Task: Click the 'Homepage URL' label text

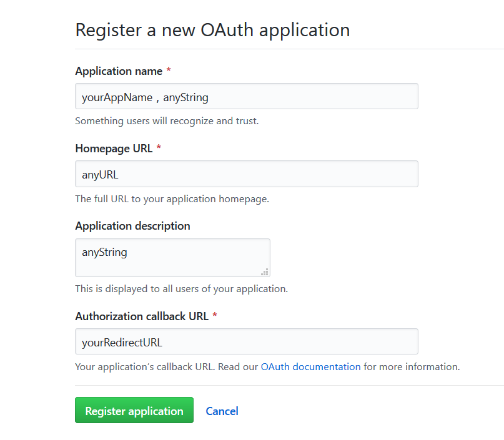Action: (114, 149)
